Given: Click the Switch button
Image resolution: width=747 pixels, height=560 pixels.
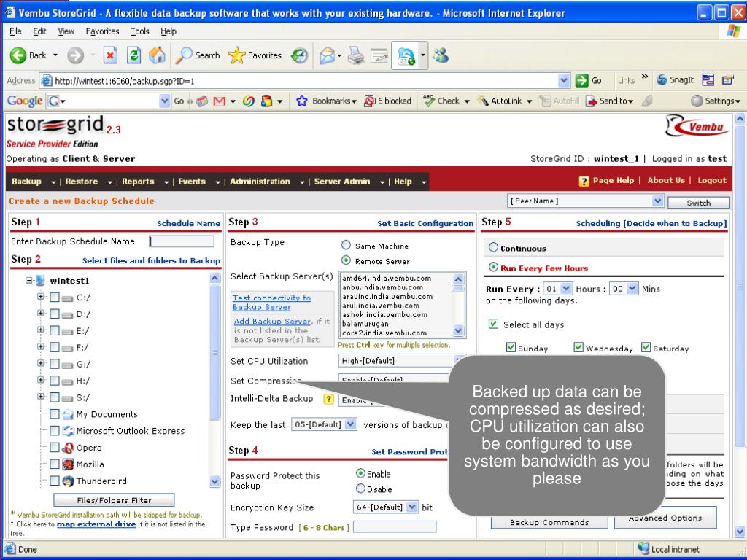Looking at the screenshot, I should [x=698, y=203].
